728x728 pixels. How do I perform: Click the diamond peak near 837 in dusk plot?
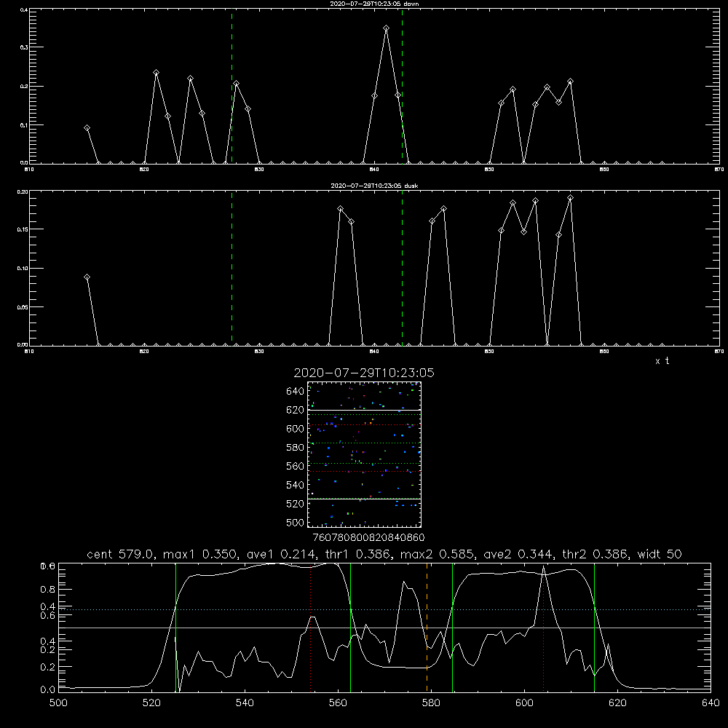[x=340, y=209]
